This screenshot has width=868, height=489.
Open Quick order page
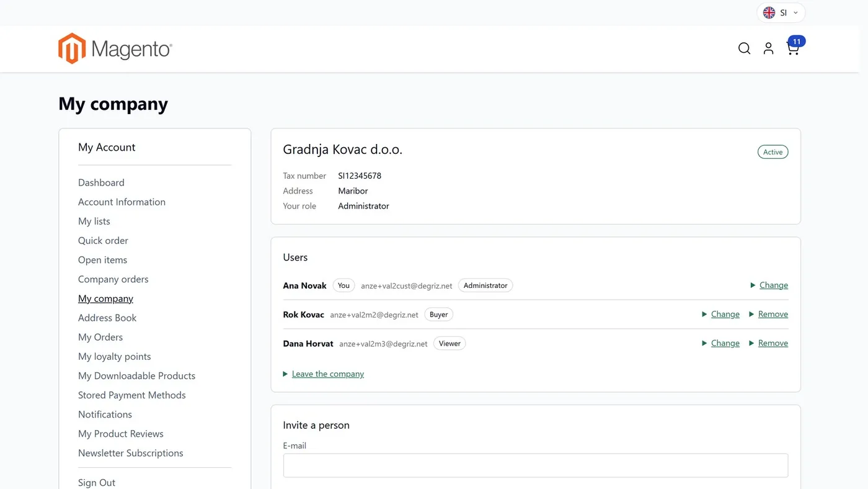pos(103,240)
